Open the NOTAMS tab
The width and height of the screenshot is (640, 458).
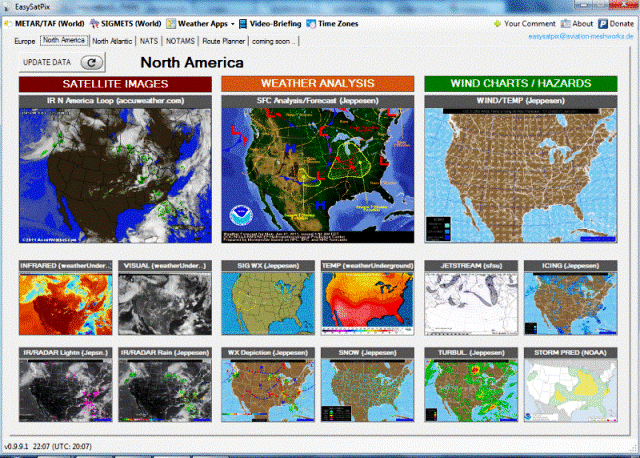pos(180,41)
